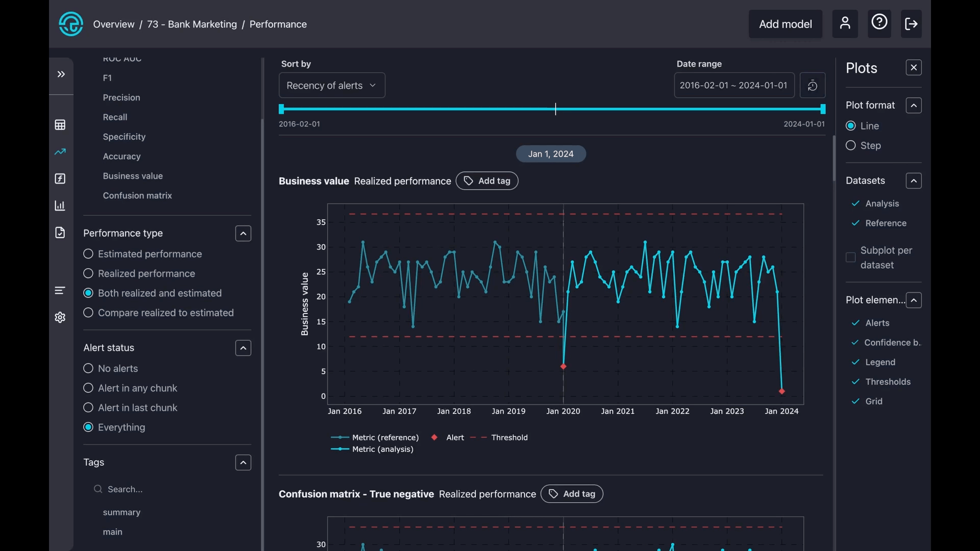Select Confusion matrix metric in list
980x551 pixels.
(x=137, y=196)
